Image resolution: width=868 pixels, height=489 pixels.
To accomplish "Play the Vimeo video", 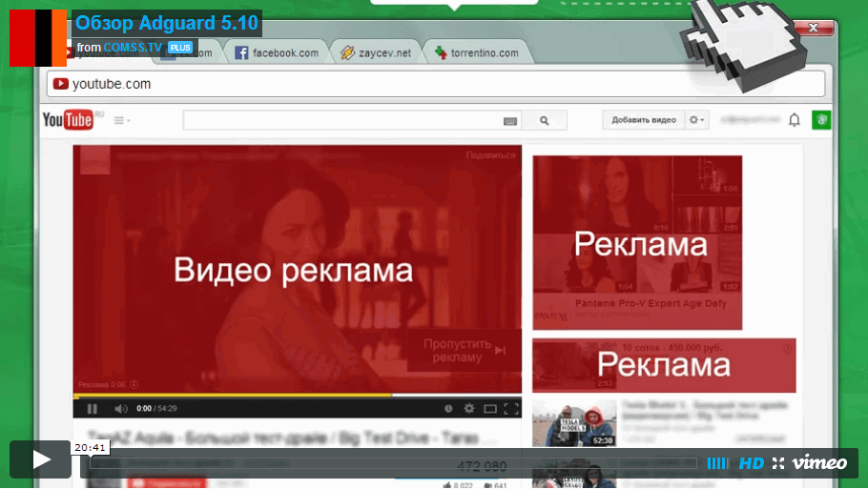I will point(40,459).
